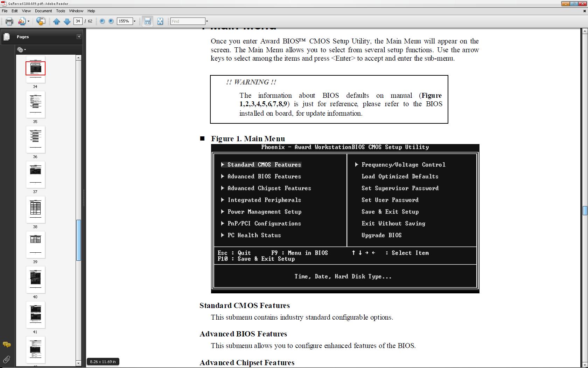
Task: Click 'Standard CMOS Features' BIOS entry
Action: (264, 165)
